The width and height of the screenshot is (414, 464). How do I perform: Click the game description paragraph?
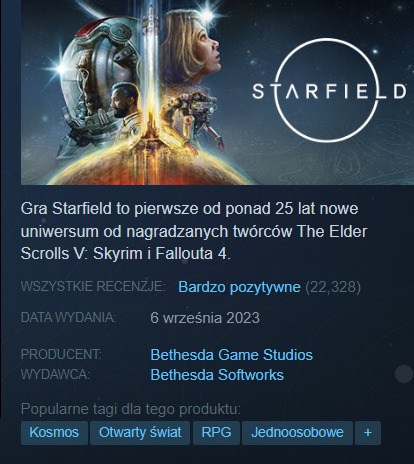click(194, 231)
